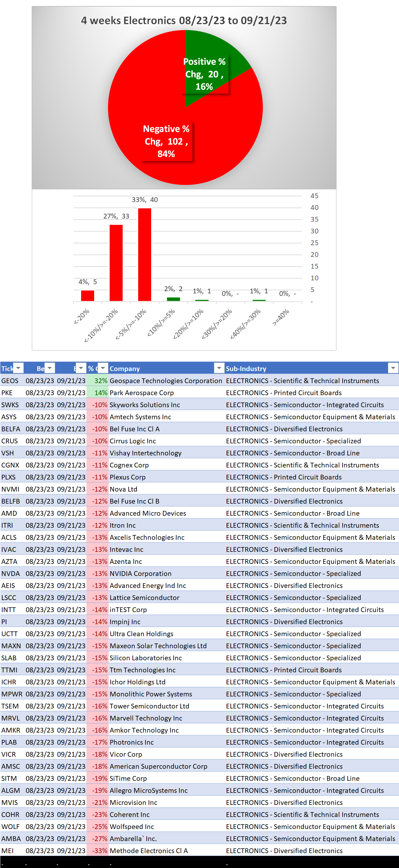The width and height of the screenshot is (399, 868).
Task: Select the 14% change cell for Park Aerospace
Action: tap(98, 393)
